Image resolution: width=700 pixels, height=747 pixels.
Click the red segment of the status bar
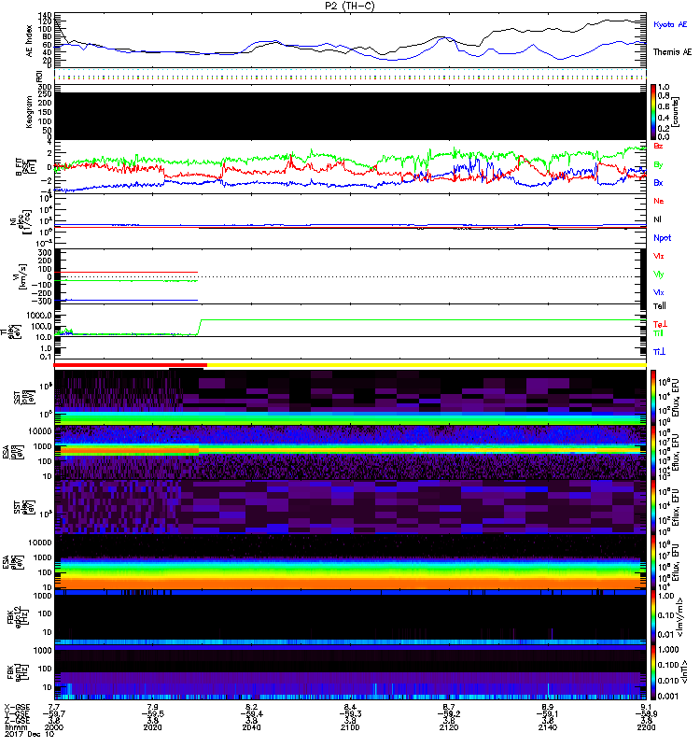point(129,365)
